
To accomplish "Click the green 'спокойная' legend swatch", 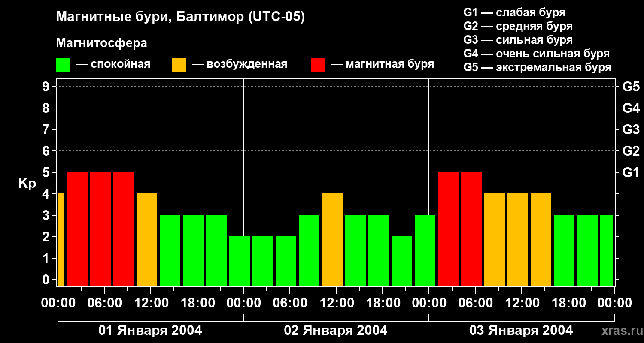I will click(63, 65).
